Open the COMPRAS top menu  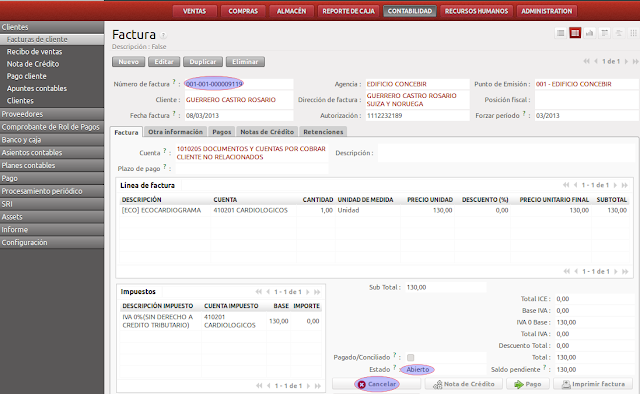click(243, 11)
